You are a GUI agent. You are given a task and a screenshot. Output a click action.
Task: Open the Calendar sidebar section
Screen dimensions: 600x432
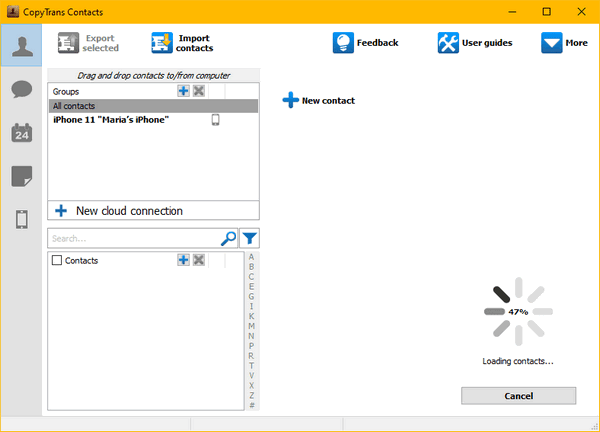[x=21, y=133]
